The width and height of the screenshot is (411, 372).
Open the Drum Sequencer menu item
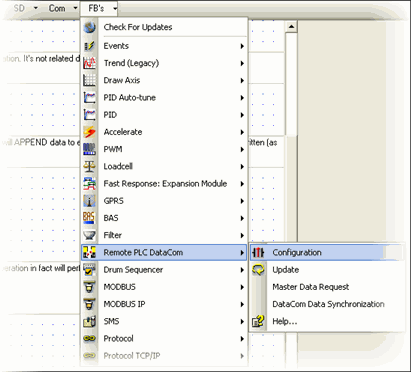165,270
